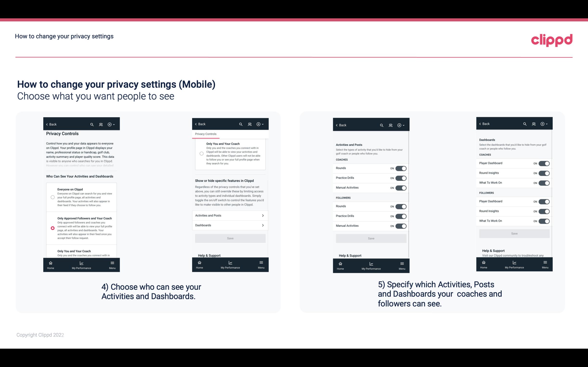The width and height of the screenshot is (588, 367).
Task: Select Only Approved Followers radio button
Action: coord(52,228)
